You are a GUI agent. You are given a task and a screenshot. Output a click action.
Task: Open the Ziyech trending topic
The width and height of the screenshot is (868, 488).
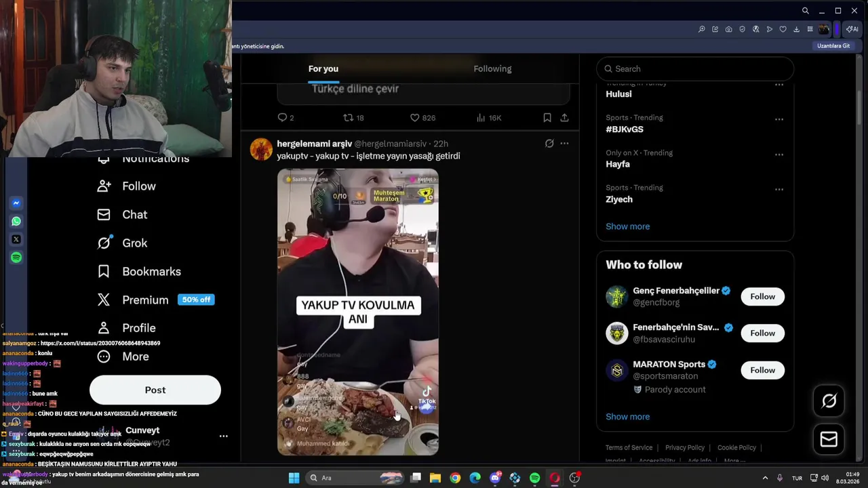pos(619,199)
